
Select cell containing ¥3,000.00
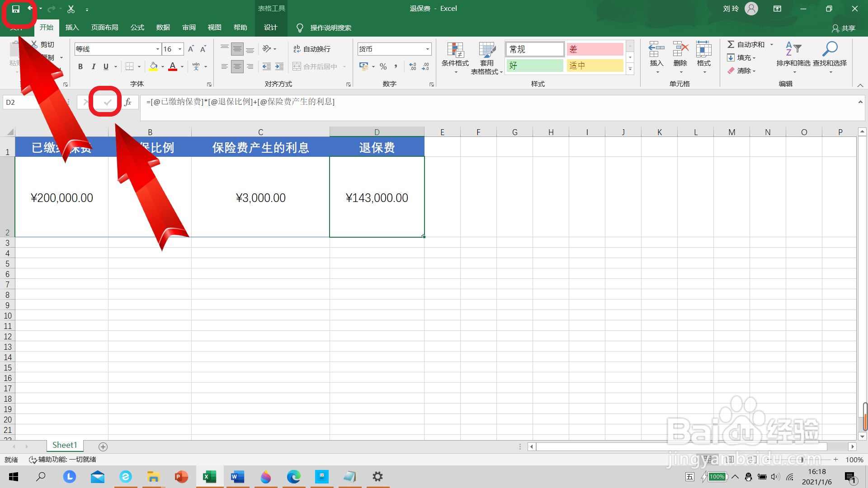click(260, 197)
